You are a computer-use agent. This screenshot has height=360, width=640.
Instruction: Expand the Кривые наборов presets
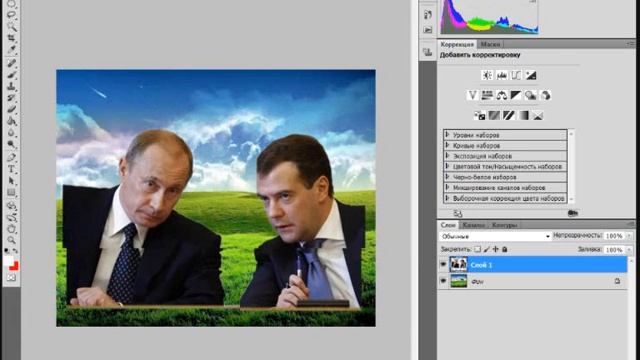click(447, 145)
